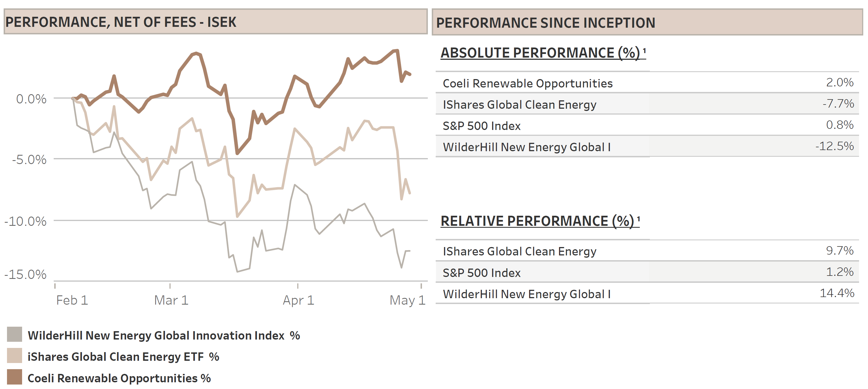Click the Mar 1 label on the x-axis
The image size is (868, 389).
pyautogui.click(x=171, y=300)
